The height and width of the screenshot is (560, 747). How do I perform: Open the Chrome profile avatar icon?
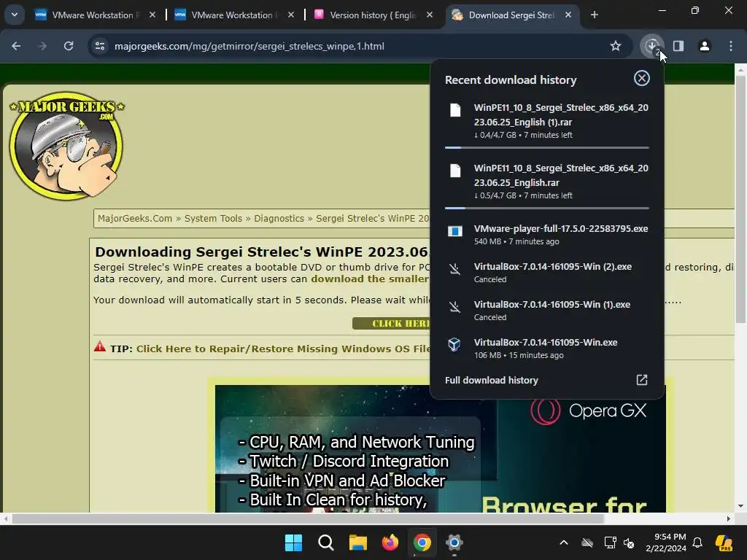[704, 46]
